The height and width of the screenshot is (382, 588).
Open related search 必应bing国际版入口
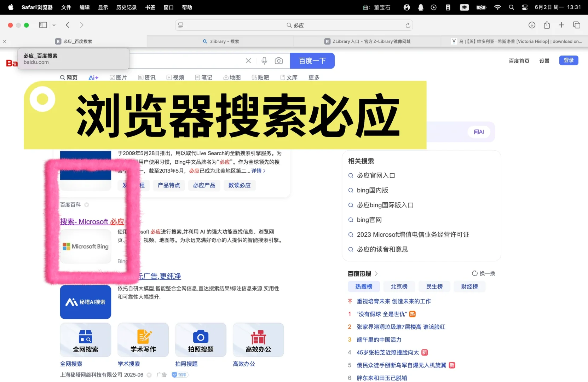click(x=385, y=205)
